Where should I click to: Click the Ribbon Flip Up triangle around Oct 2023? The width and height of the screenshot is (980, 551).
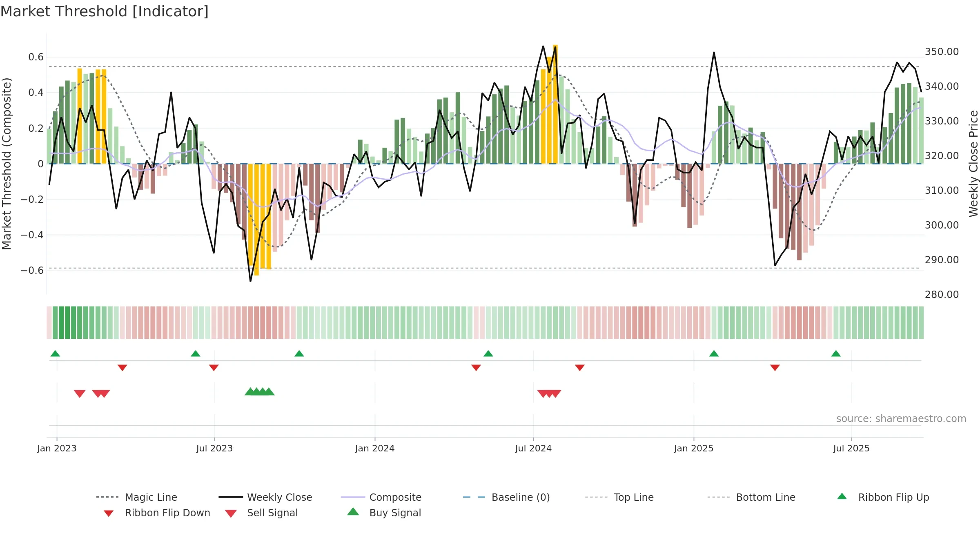[x=299, y=353]
